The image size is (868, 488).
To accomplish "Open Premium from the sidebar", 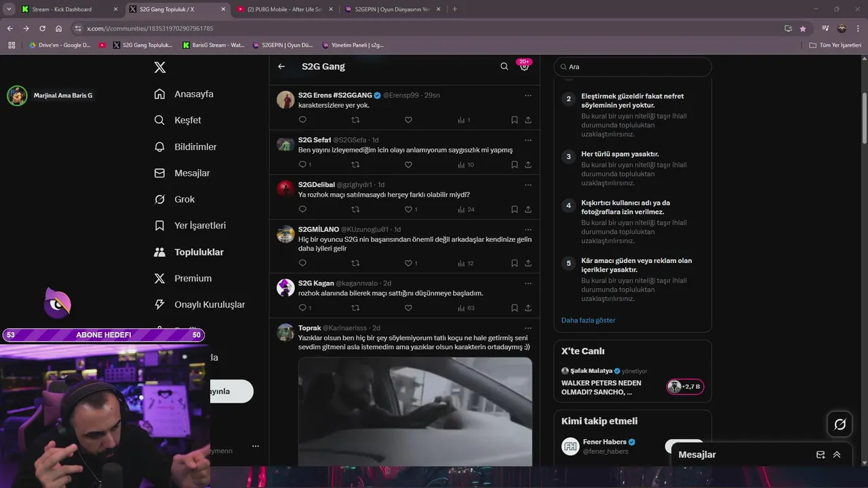I will pos(182,279).
